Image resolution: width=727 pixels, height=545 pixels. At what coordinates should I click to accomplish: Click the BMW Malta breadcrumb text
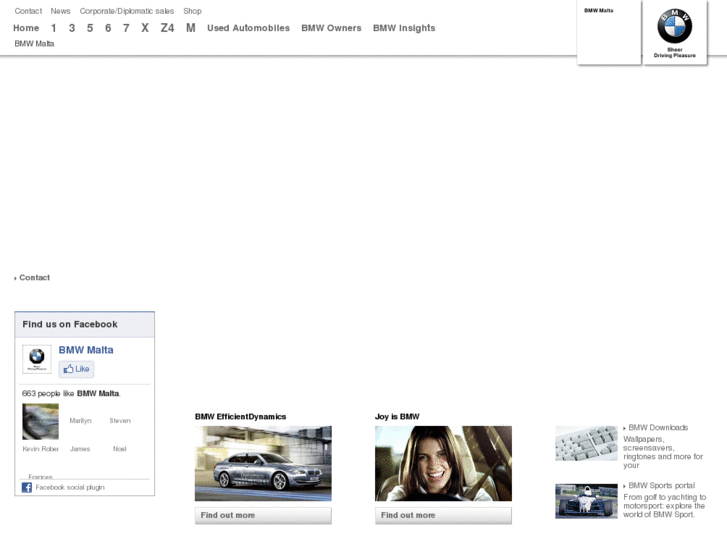tap(34, 44)
